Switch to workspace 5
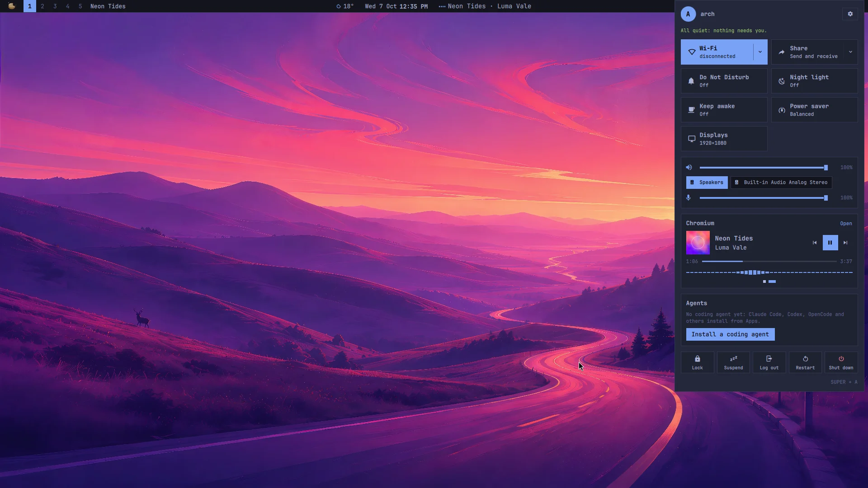 pos(80,6)
